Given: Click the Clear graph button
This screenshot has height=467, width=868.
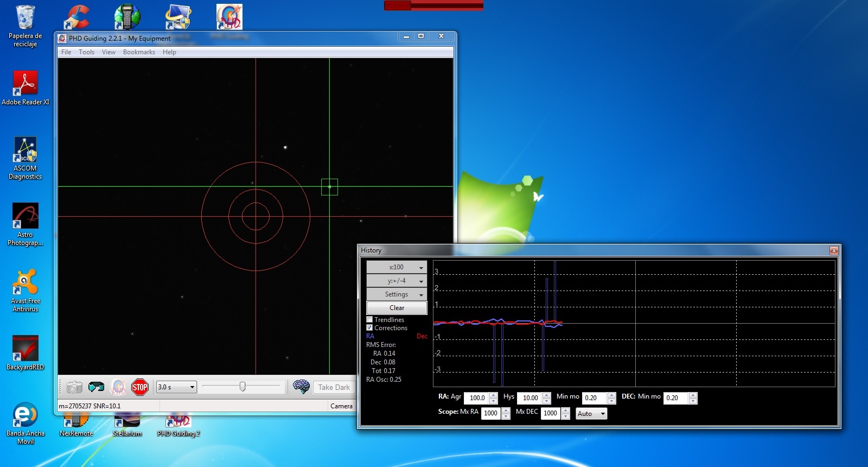Looking at the screenshot, I should [397, 308].
